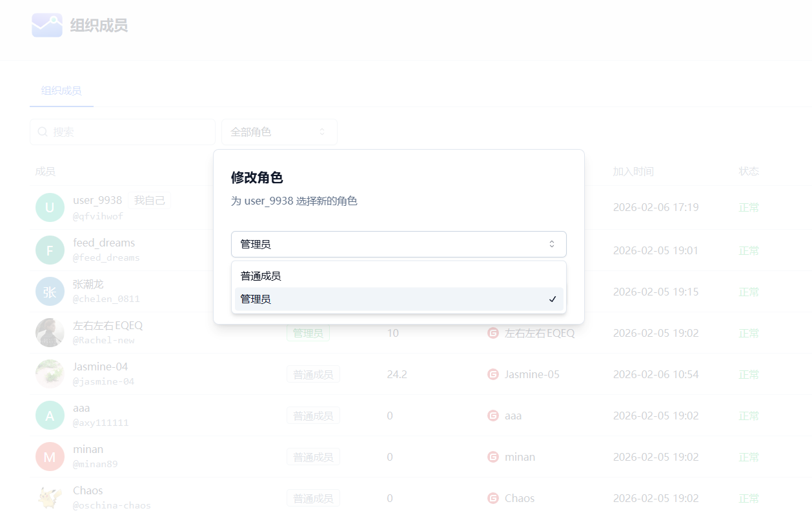
Task: Click the join time 2026-02-06 17:19
Action: [x=656, y=208]
